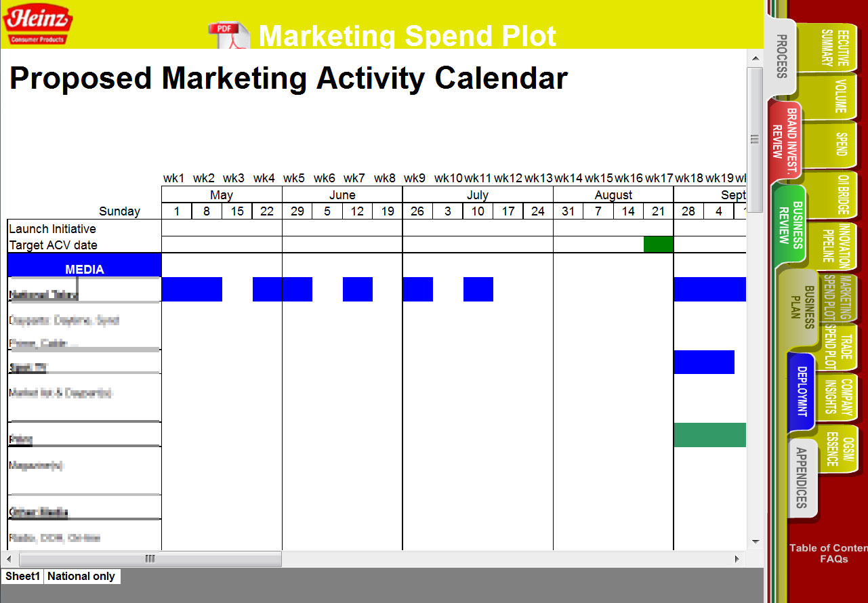Click the horizontal scrollbar left arrow
This screenshot has width=868, height=603.
click(9, 559)
